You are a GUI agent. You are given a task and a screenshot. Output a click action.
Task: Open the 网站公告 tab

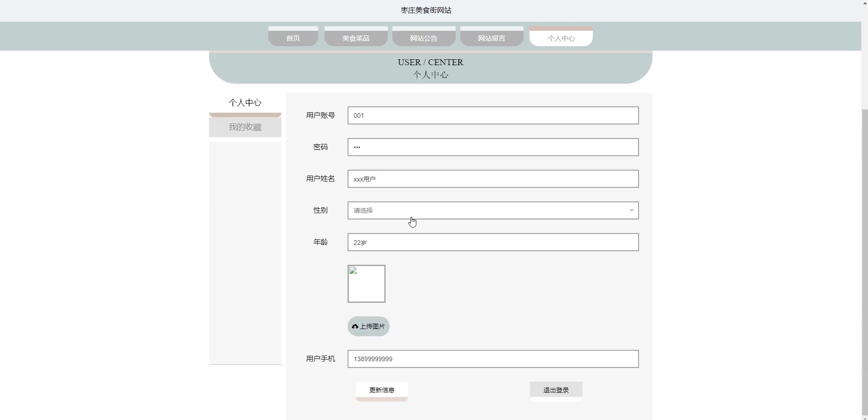(424, 36)
